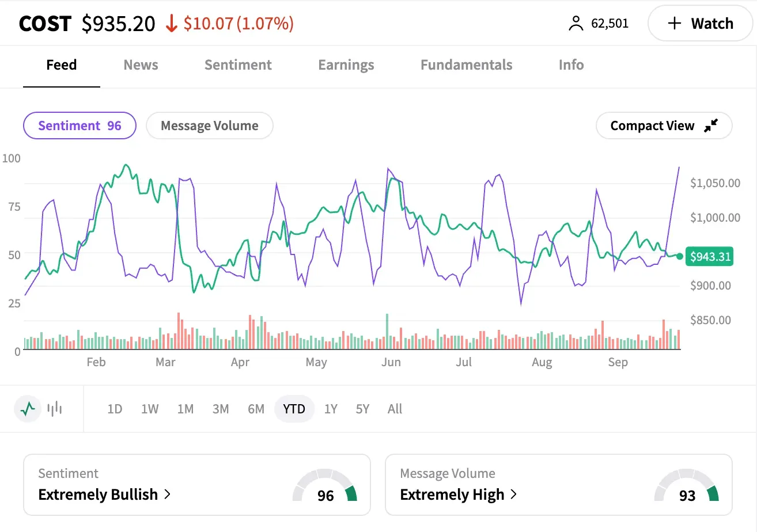757x532 pixels.
Task: Click the 75 sentiment axis label
Action: tap(14, 206)
